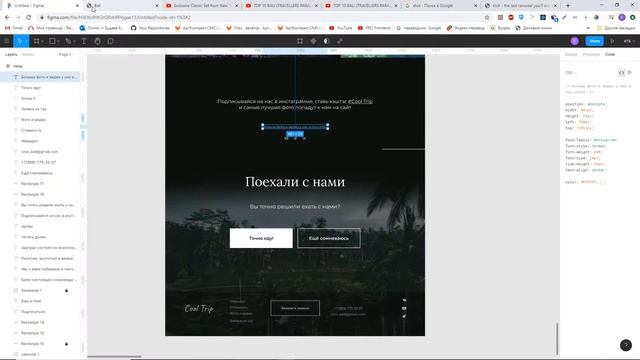Image resolution: width=640 pixels, height=360 pixels.
Task: Select the 'Rectangle 13' layer
Action: pos(40,333)
